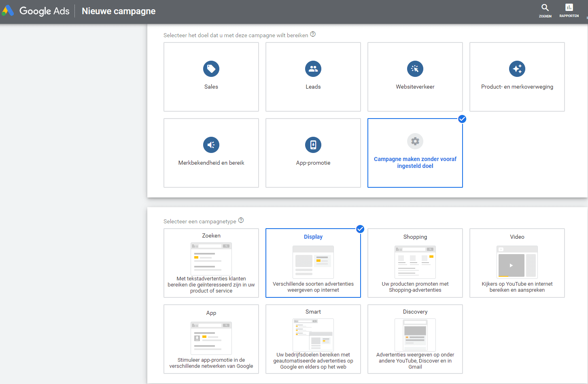The image size is (588, 384).
Task: Select Product- en merkoverweging sparkle icon
Action: coord(517,69)
